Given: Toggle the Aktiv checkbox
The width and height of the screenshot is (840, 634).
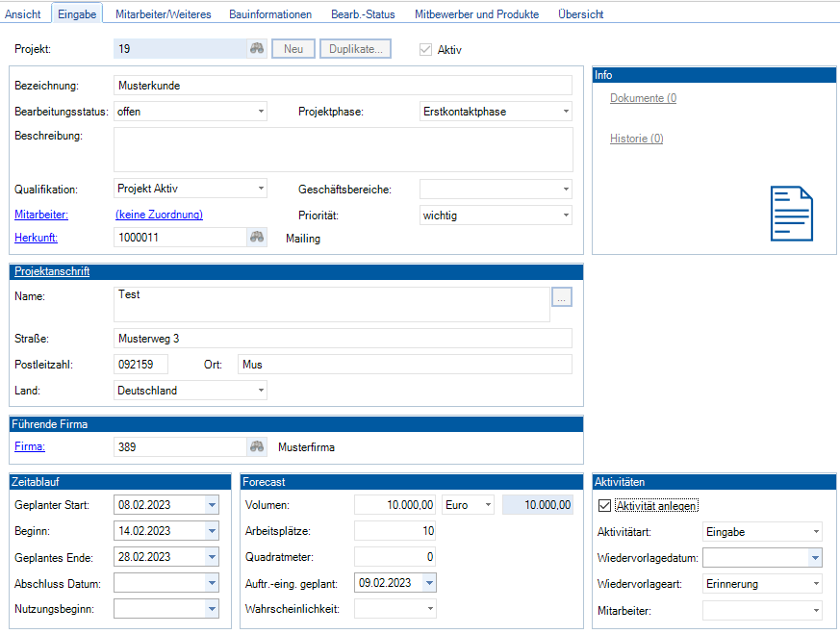Looking at the screenshot, I should [425, 49].
